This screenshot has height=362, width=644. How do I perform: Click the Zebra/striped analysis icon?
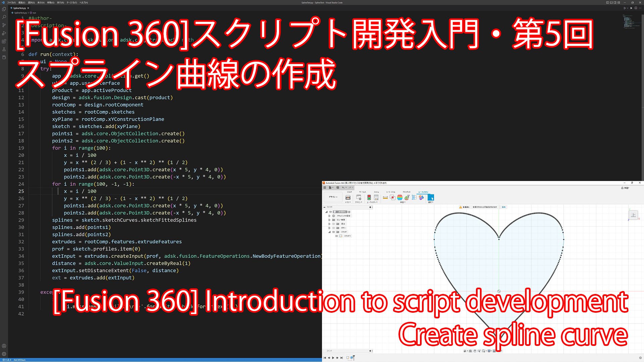tap(400, 197)
